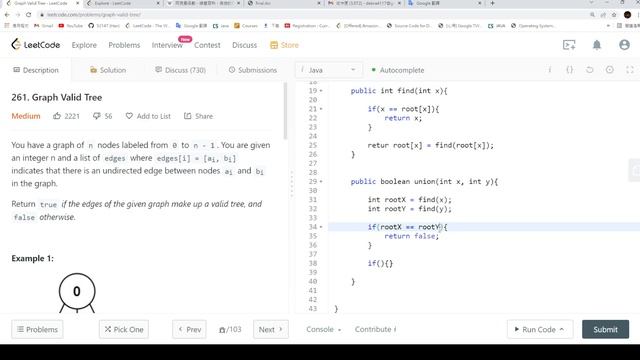Open the Interview menu
The width and height of the screenshot is (640, 360).
click(x=167, y=45)
